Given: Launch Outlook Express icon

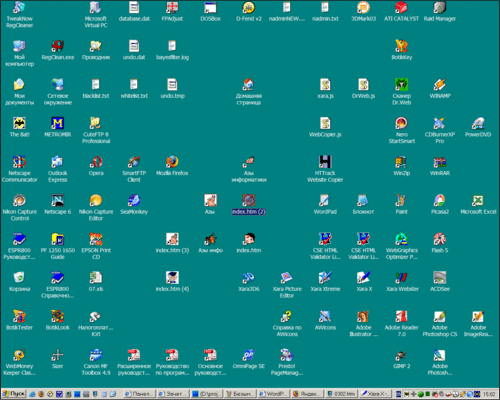Looking at the screenshot, I should pos(57,162).
